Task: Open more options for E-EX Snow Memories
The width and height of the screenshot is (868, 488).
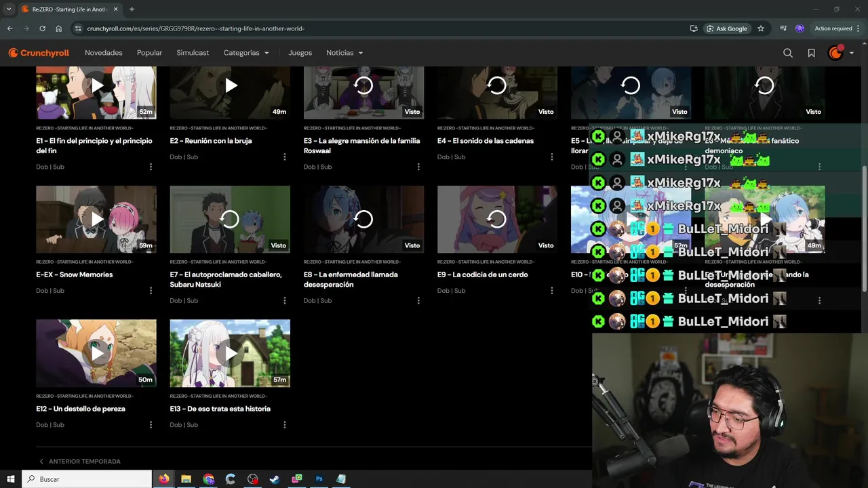Action: [x=151, y=290]
